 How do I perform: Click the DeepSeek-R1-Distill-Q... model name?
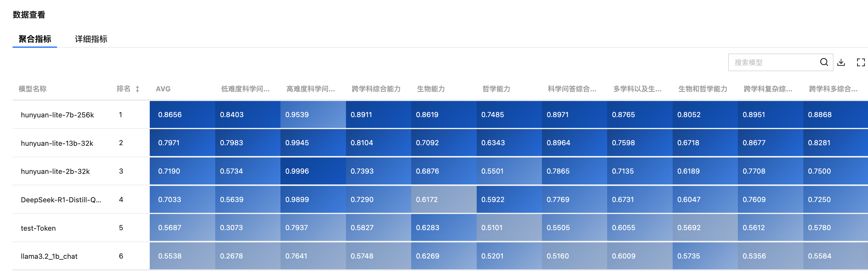click(x=61, y=200)
